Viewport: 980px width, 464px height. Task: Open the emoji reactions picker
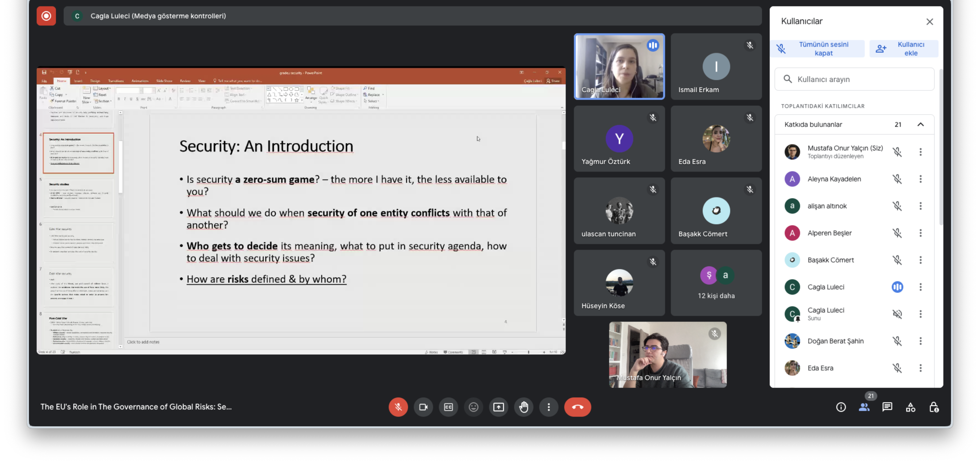tap(473, 407)
